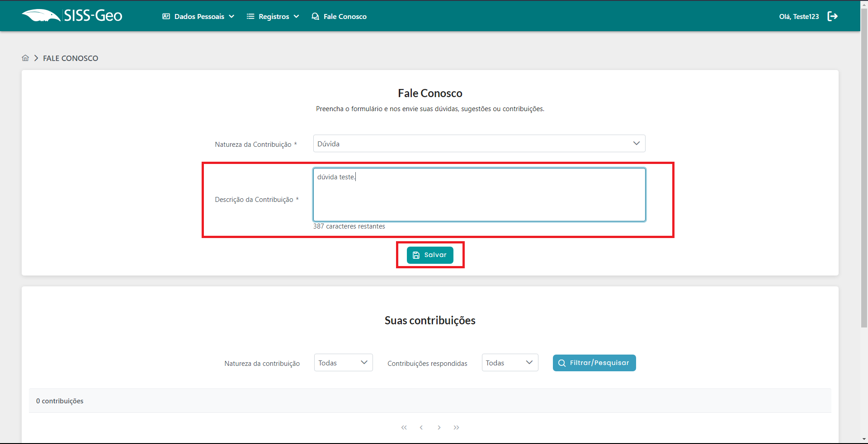Click the FALE CONOSCO breadcrumb text
The height and width of the screenshot is (444, 868).
71,58
